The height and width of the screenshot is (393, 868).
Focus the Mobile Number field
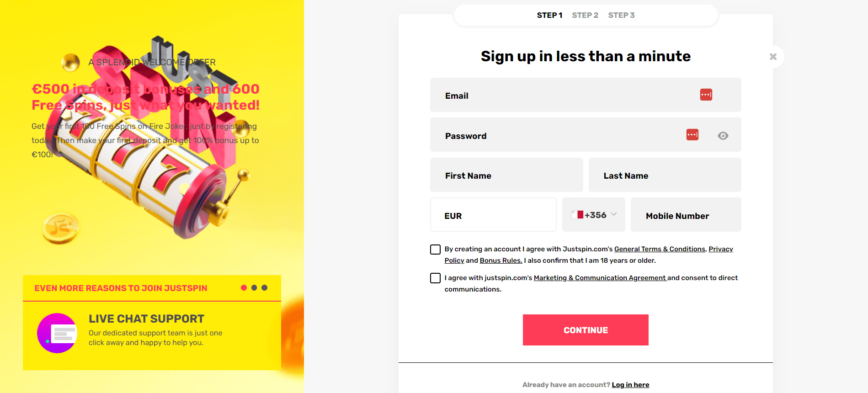686,215
